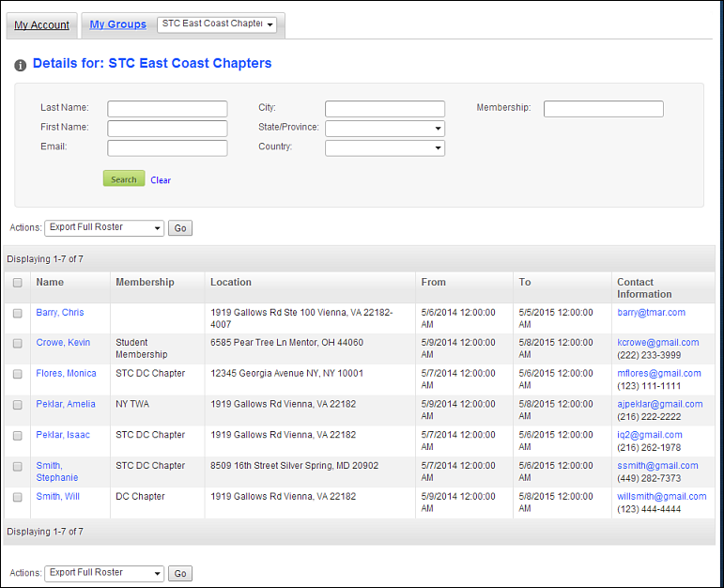724x588 pixels.
Task: Click the (222) 233-3999 phone number
Action: click(649, 355)
